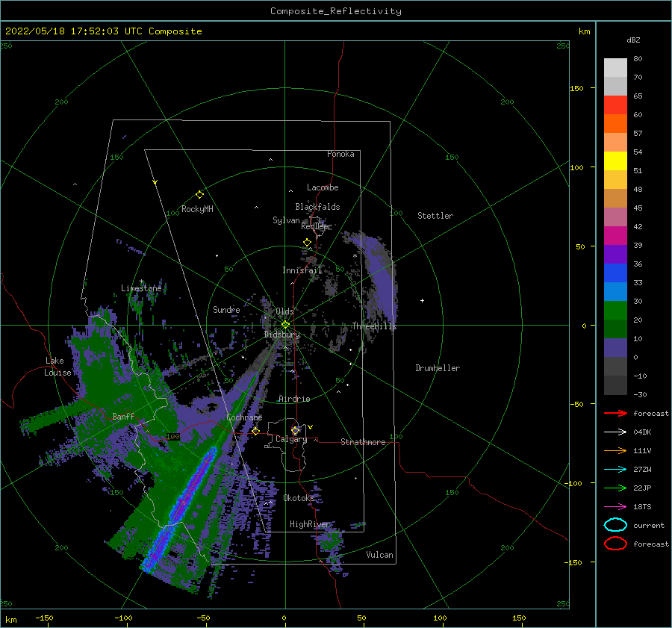Click the dBZ legend heading
The height and width of the screenshot is (628, 672).
[x=633, y=40]
